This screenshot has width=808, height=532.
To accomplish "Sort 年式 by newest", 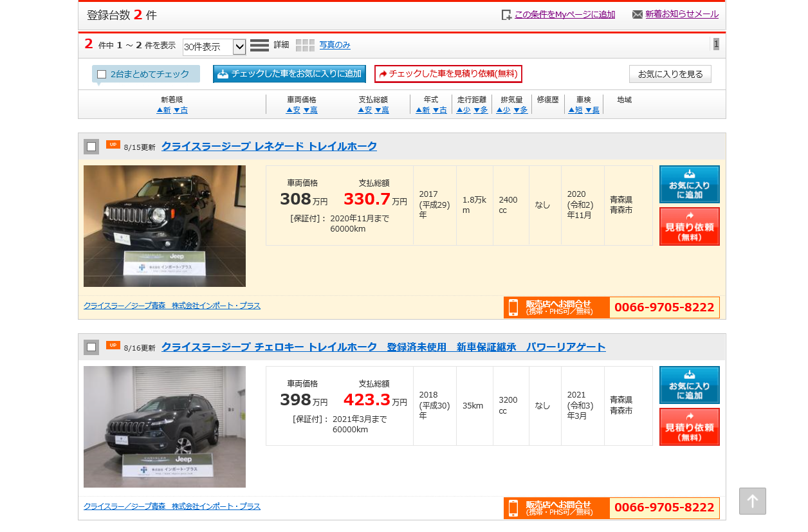I will tap(423, 110).
